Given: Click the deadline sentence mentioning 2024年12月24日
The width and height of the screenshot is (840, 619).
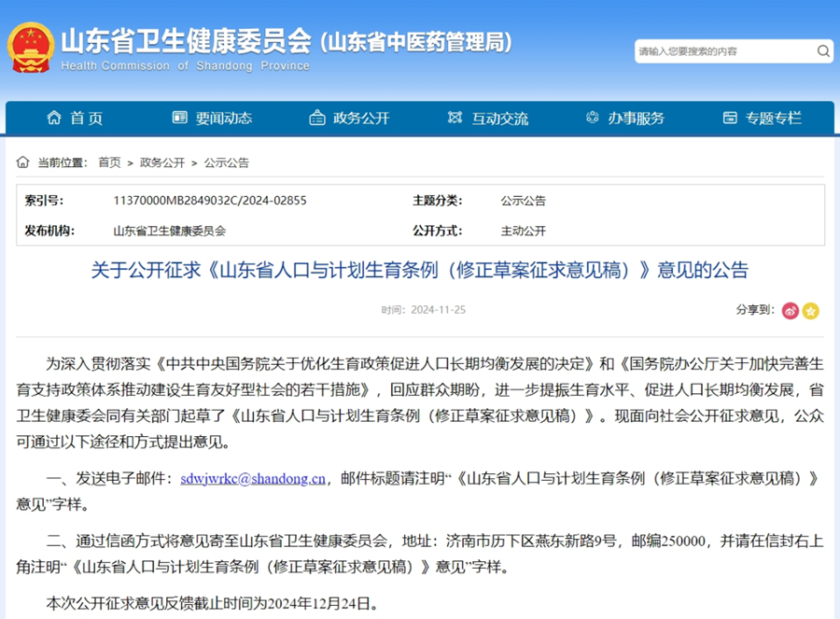Looking at the screenshot, I should (x=215, y=603).
